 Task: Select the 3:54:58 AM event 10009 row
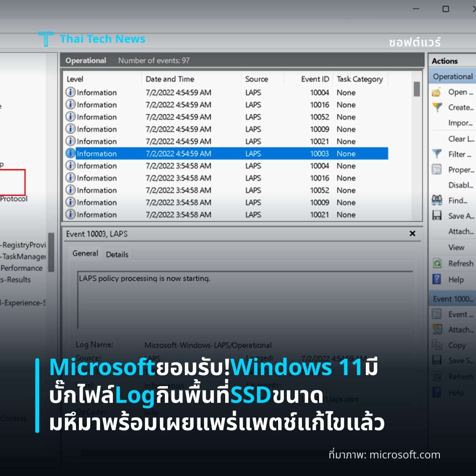227,202
